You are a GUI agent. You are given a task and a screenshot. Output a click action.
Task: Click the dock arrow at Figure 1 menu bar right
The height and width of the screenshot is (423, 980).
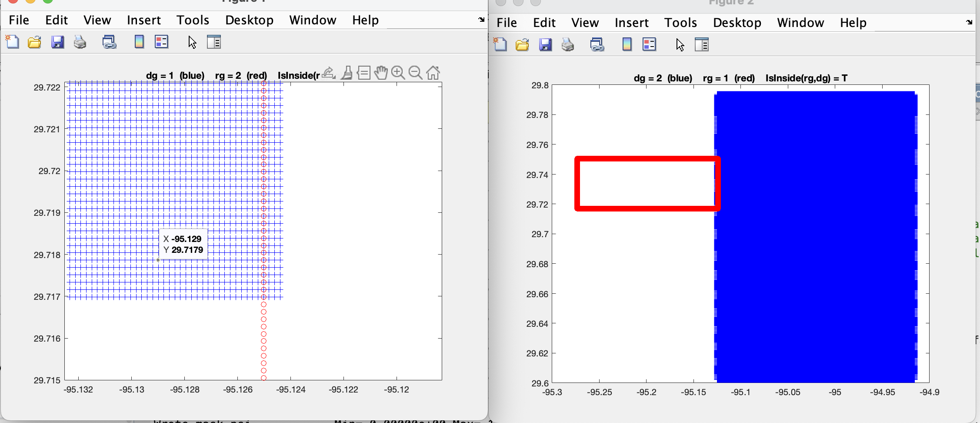(481, 20)
